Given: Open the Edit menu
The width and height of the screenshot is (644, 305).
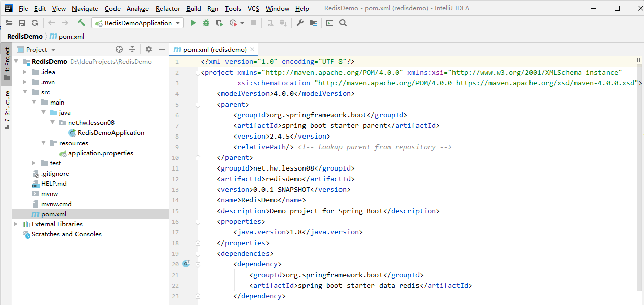Looking at the screenshot, I should [40, 8].
